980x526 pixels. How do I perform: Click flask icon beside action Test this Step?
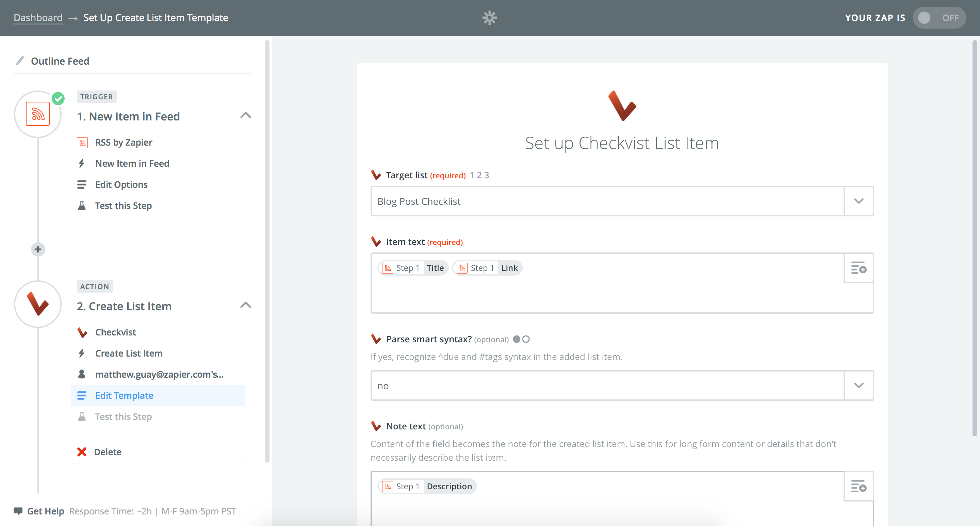tap(82, 417)
